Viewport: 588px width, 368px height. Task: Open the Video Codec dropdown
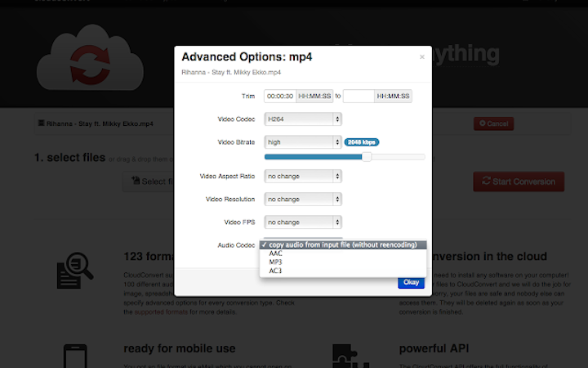(303, 119)
